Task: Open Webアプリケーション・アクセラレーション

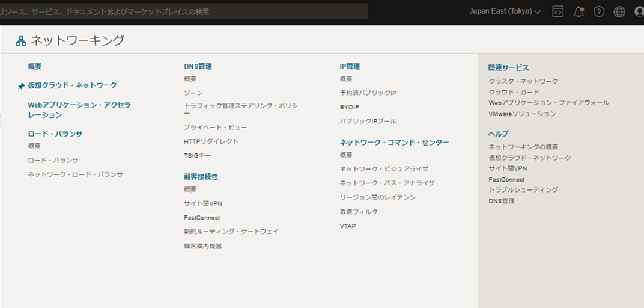Action: pos(79,110)
